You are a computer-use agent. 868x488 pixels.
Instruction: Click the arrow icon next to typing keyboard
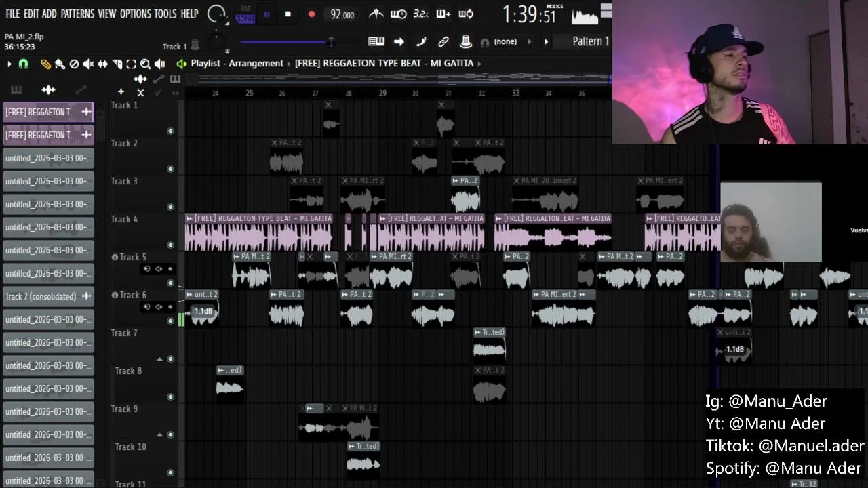pos(399,42)
